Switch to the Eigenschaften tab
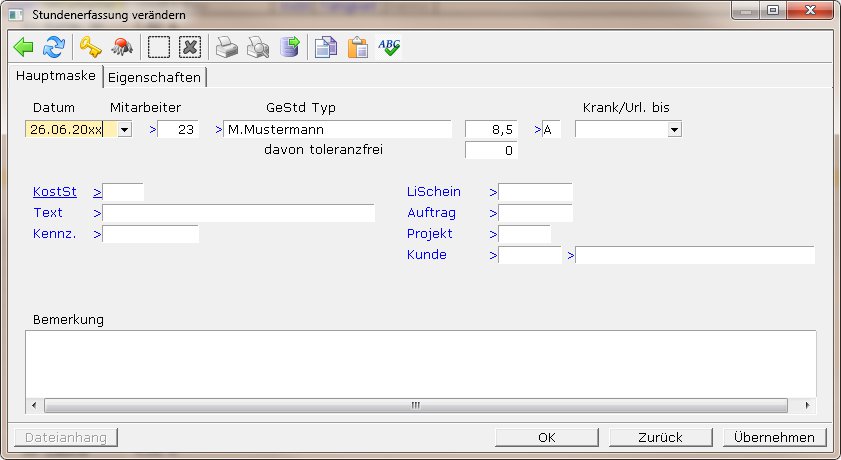Screen dimensions: 841x460 (155, 77)
